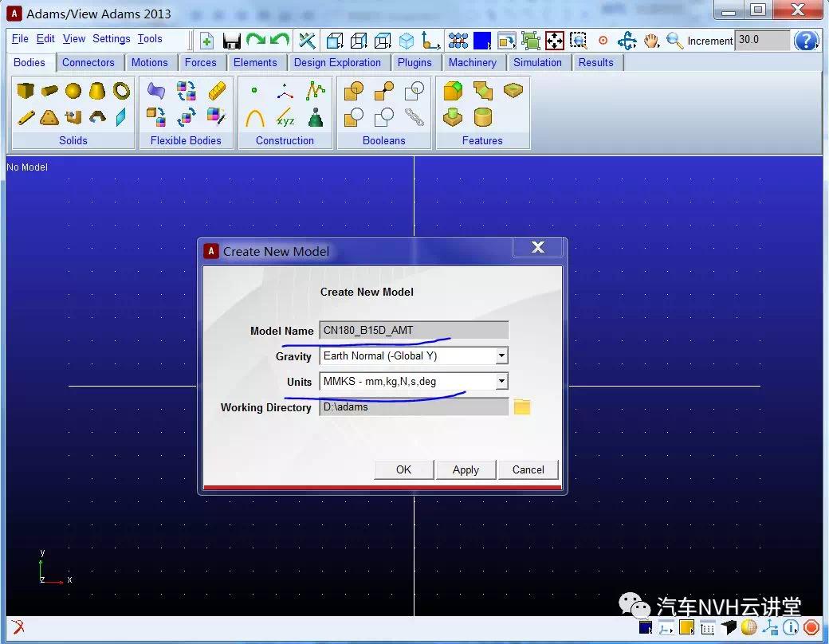Switch to the Elements tab
The width and height of the screenshot is (829, 644).
click(x=255, y=62)
